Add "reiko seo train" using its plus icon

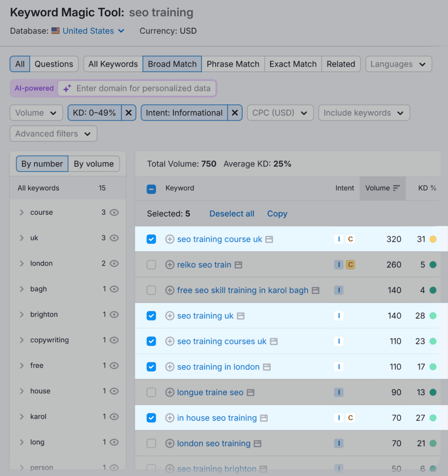point(170,264)
